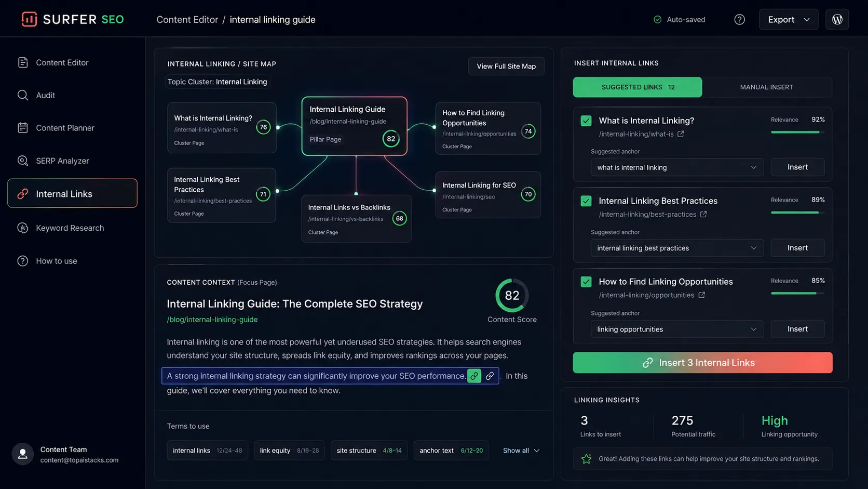Screen dimensions: 868x489
Task: Click score badge 74 on Linking Opportunities node
Action: click(528, 131)
